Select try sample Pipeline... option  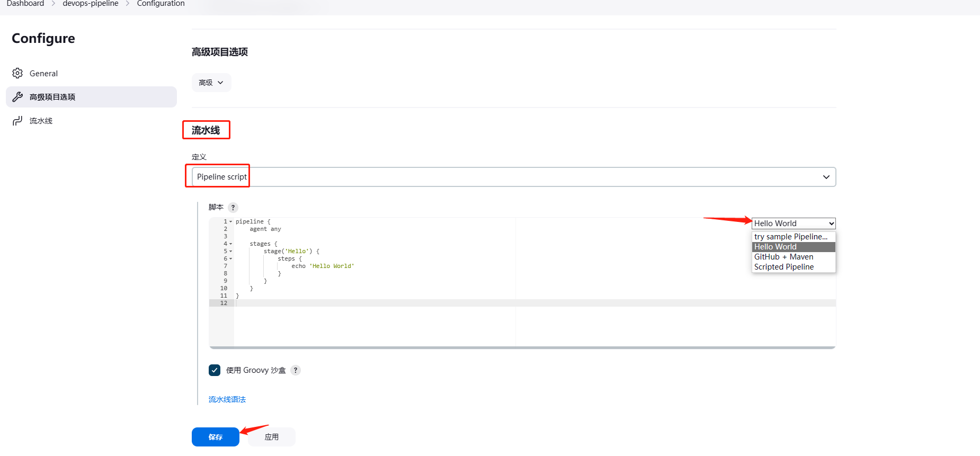click(790, 237)
